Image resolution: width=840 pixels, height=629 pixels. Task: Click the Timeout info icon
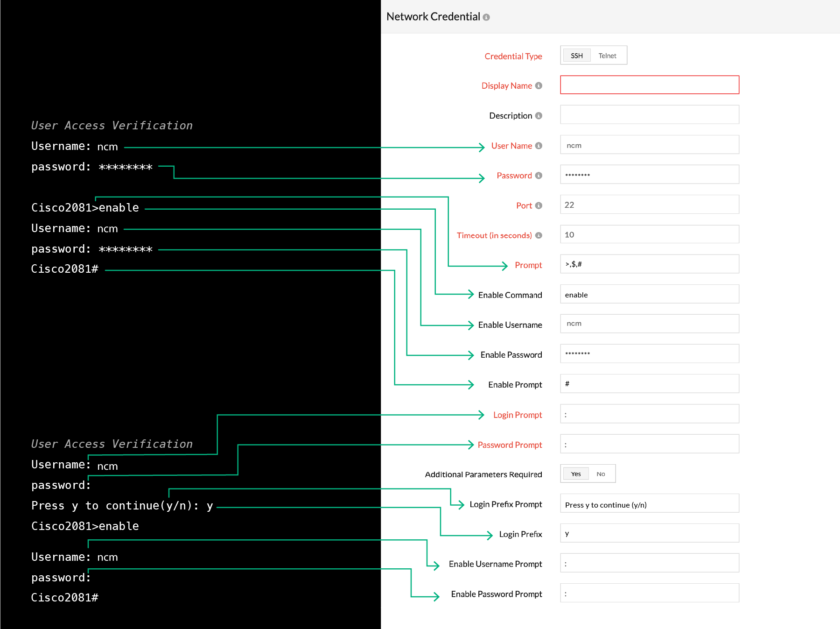point(539,235)
